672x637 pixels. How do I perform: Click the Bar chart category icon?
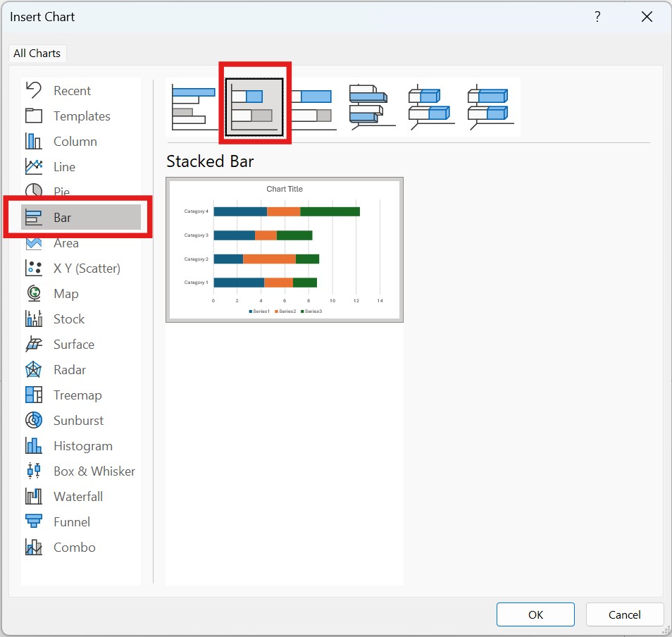33,217
